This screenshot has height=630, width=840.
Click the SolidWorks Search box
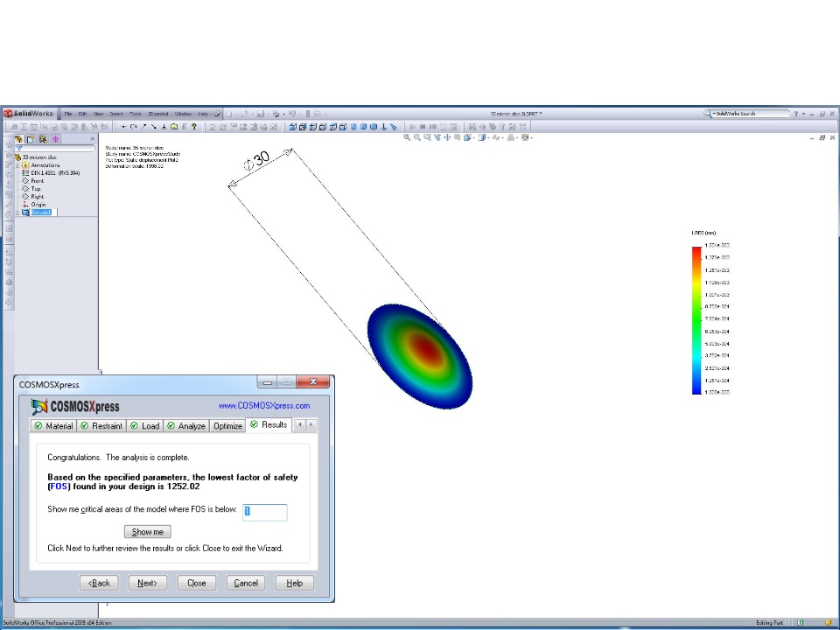751,114
